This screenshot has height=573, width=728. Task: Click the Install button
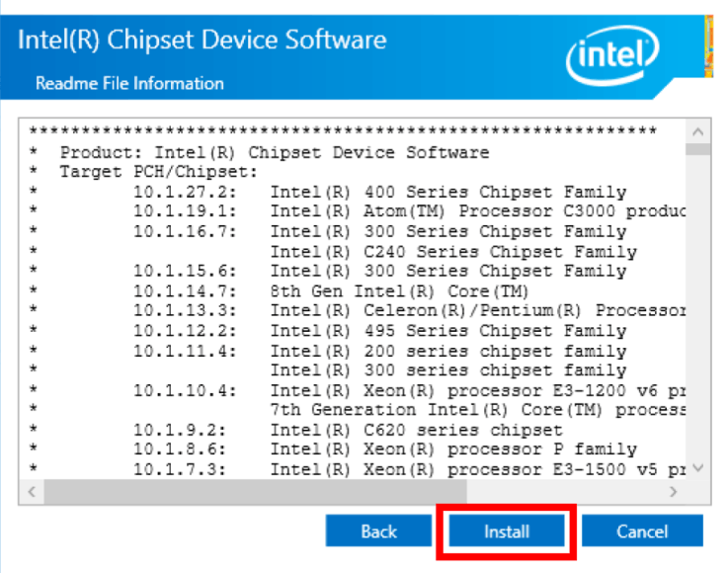507,531
